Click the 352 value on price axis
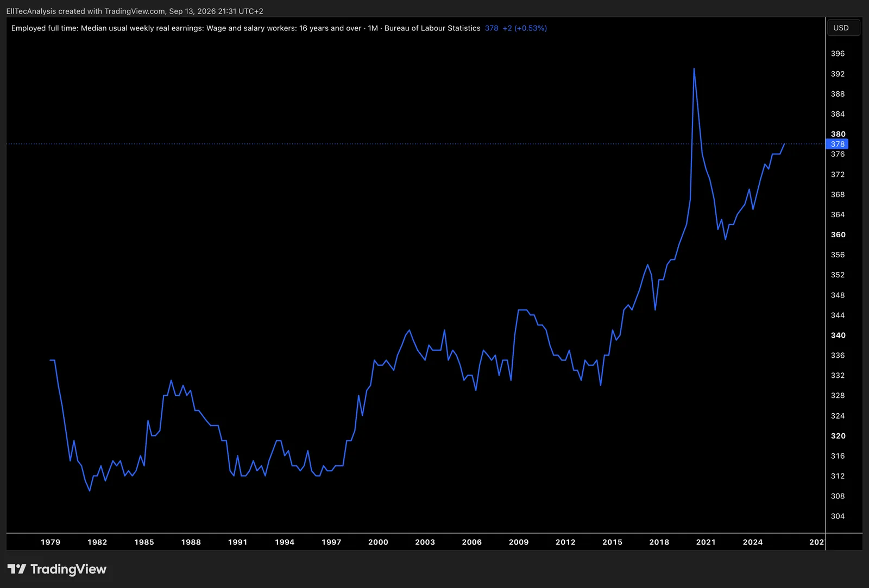Screen dimensions: 869x588 click(x=837, y=275)
